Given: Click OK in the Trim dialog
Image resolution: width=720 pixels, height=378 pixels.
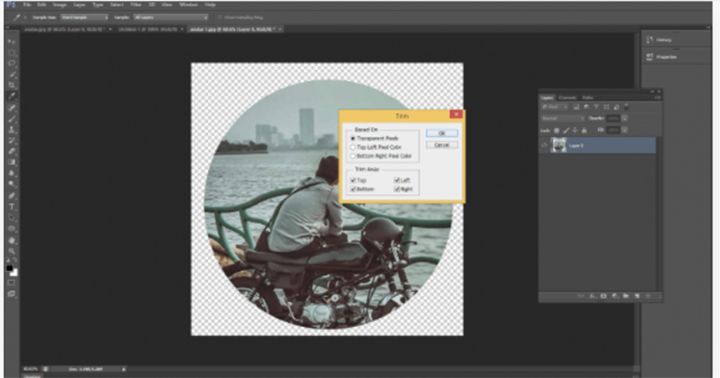Looking at the screenshot, I should click(x=442, y=133).
